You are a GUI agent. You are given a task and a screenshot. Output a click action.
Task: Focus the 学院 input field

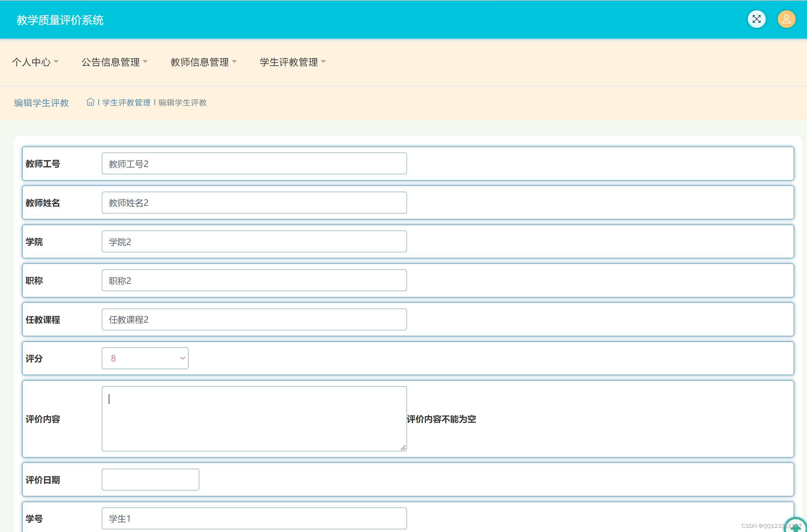254,242
